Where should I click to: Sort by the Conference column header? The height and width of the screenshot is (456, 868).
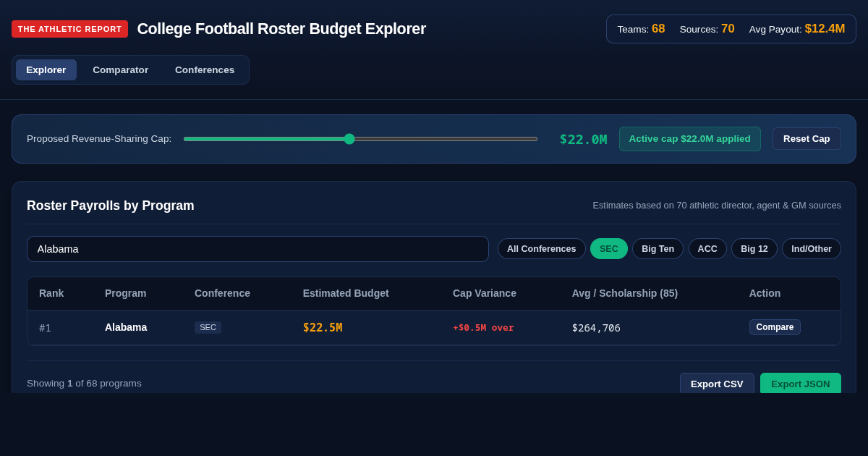(222, 293)
